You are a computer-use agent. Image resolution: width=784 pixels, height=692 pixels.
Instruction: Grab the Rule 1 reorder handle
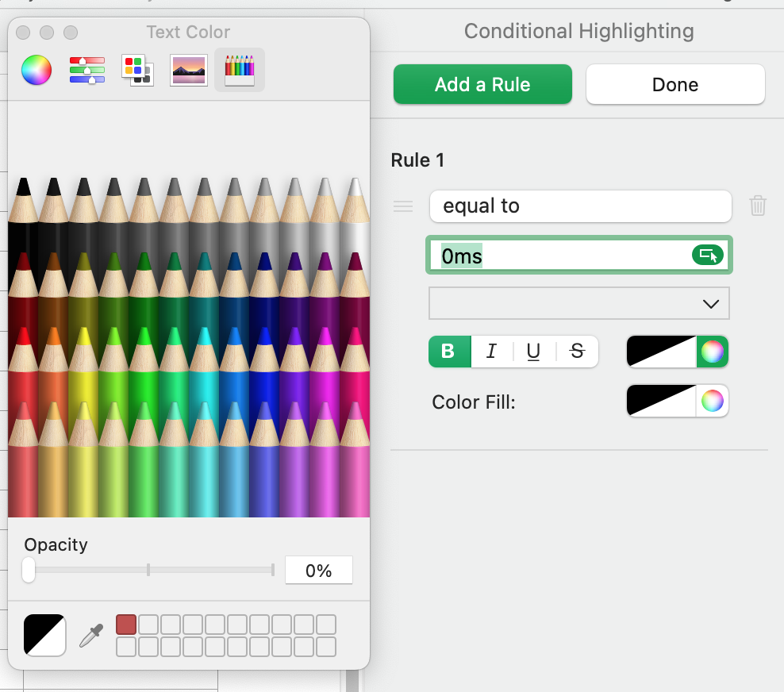coord(403,206)
